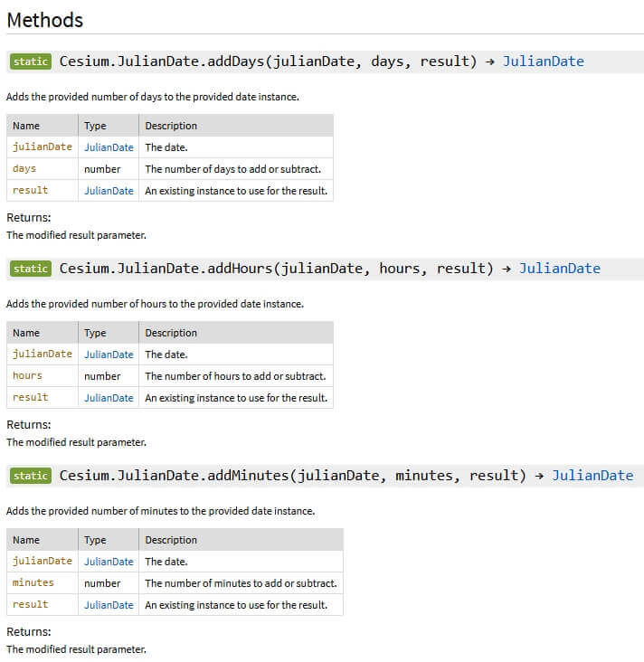This screenshot has width=644, height=662.
Task: Click 'Returns:' label under addMinutes table
Action: point(28,631)
